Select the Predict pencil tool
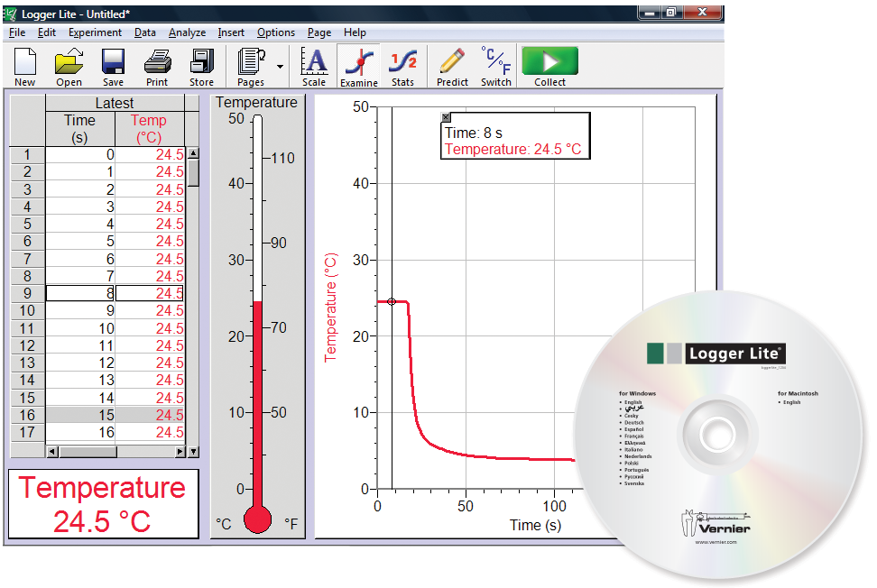 point(452,65)
